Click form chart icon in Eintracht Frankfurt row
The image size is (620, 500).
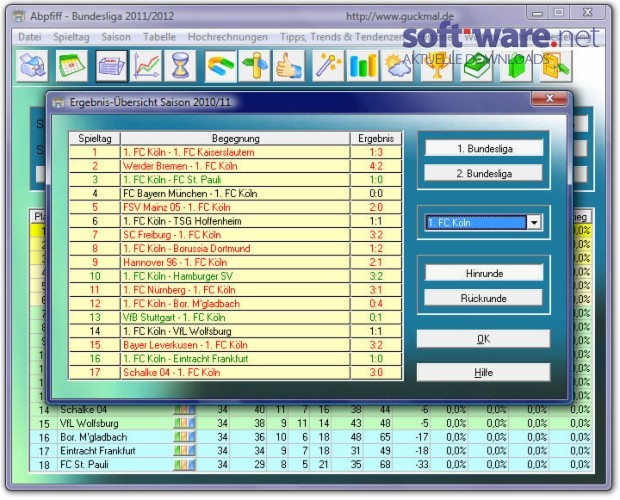pyautogui.click(x=184, y=451)
